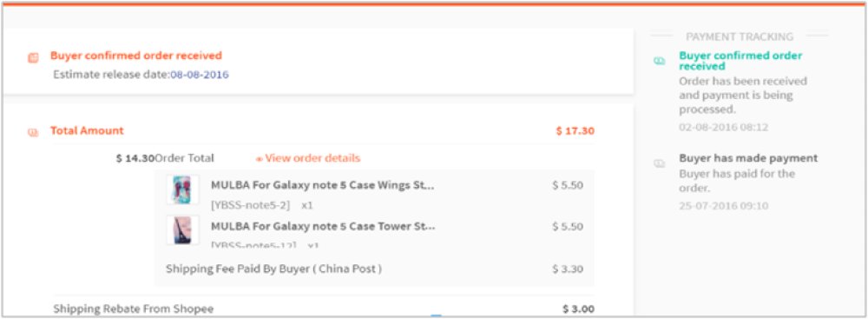The image size is (868, 319).
Task: Click the order received status icon
Action: (x=33, y=57)
